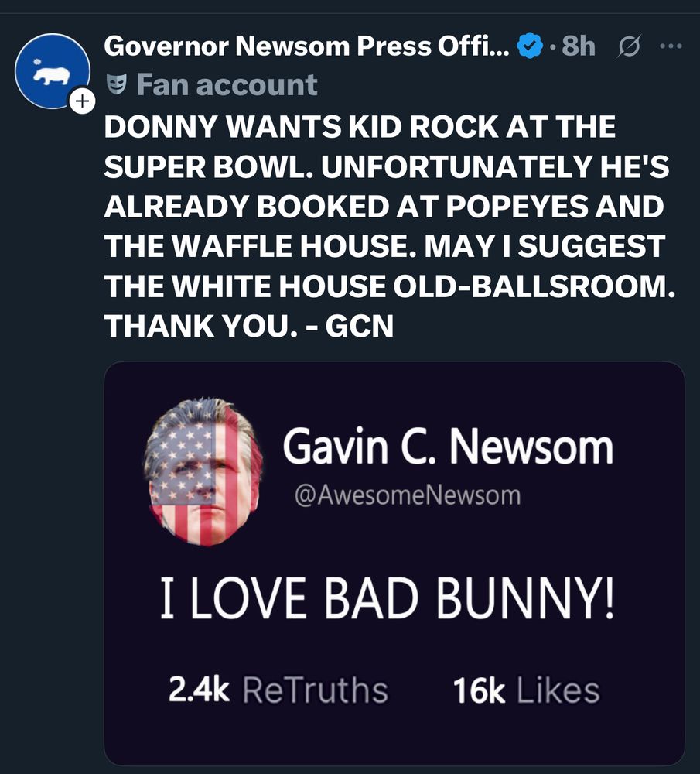Click the Fan account label
This screenshot has height=774, width=700.
(x=227, y=84)
